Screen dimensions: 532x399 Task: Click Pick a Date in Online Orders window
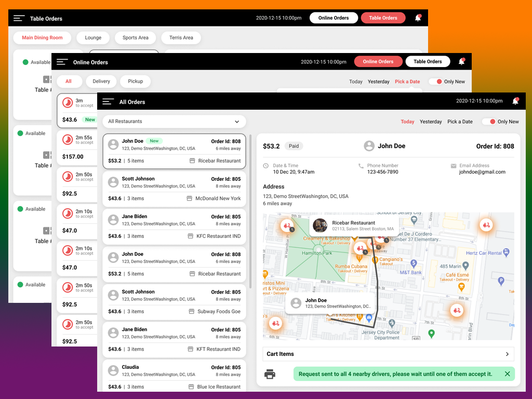click(407, 82)
